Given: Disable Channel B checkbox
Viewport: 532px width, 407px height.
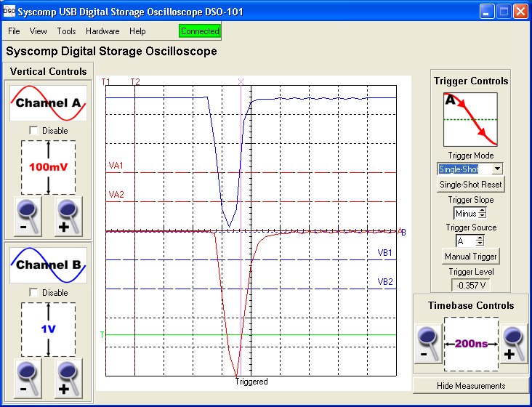Looking at the screenshot, I should 33,292.
